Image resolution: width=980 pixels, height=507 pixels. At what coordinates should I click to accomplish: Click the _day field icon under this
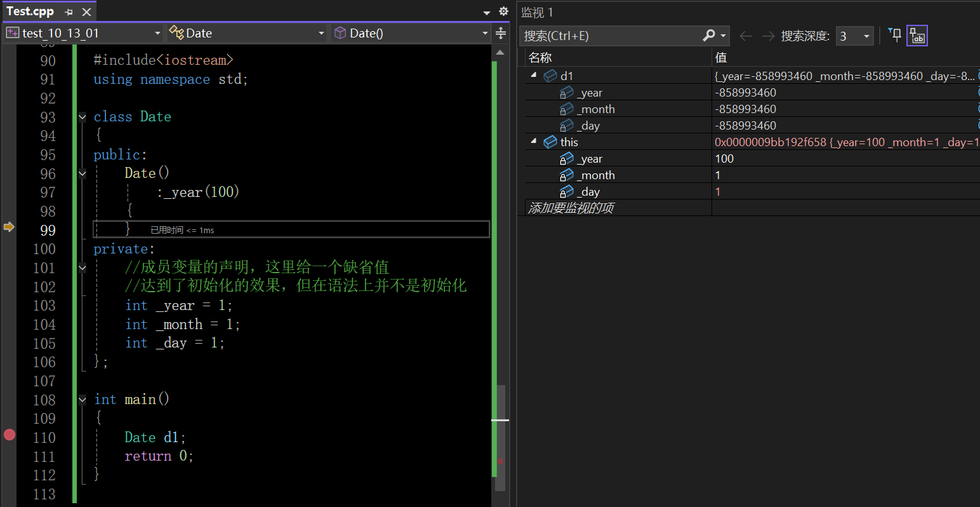566,192
